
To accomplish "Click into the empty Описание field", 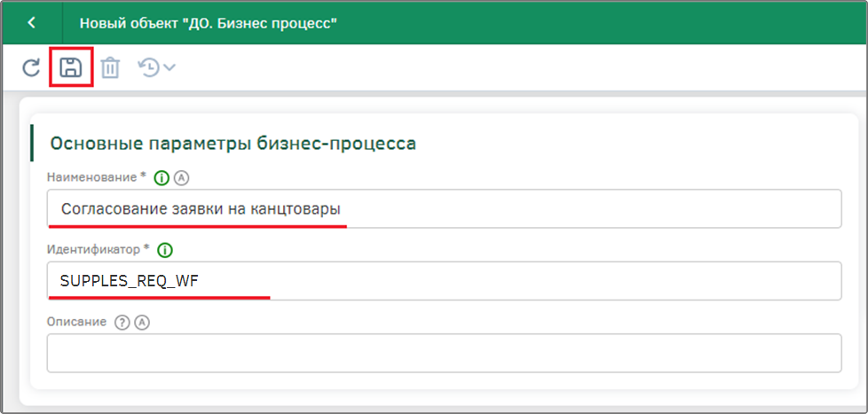I will point(444,353).
